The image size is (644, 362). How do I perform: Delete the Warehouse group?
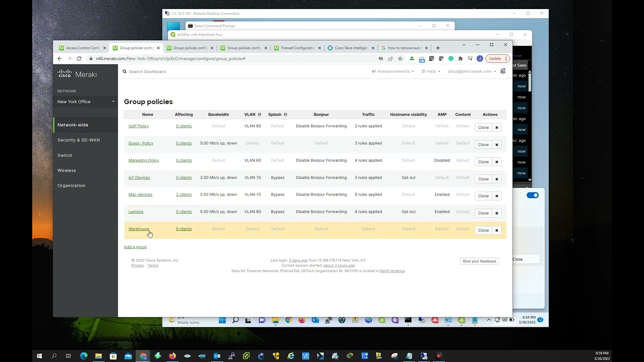coord(497,230)
